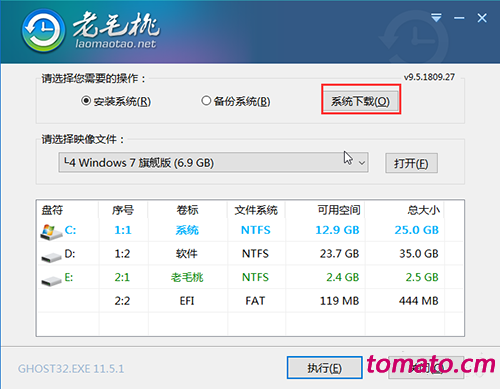Click the Laomaotao clock logo icon
The width and height of the screenshot is (500, 389).
click(43, 31)
